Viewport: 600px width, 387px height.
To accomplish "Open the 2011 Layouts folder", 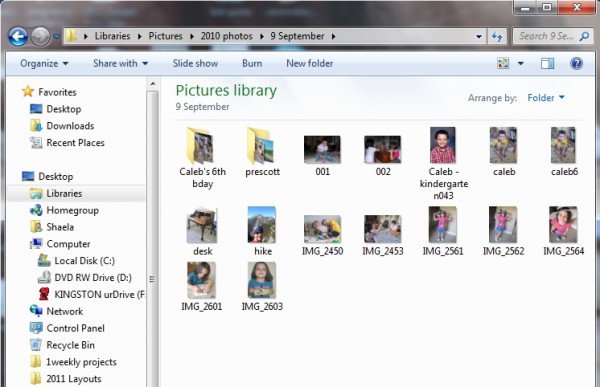I will pos(65,379).
